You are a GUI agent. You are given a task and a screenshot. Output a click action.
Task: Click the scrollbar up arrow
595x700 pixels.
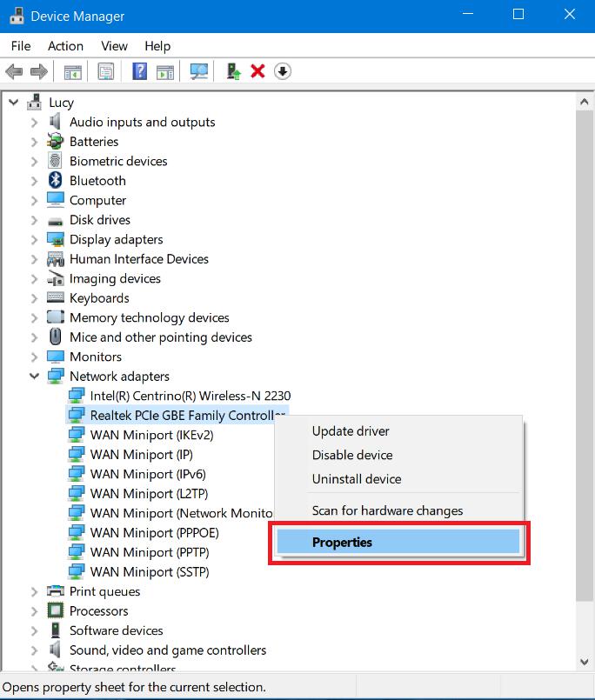[585, 102]
